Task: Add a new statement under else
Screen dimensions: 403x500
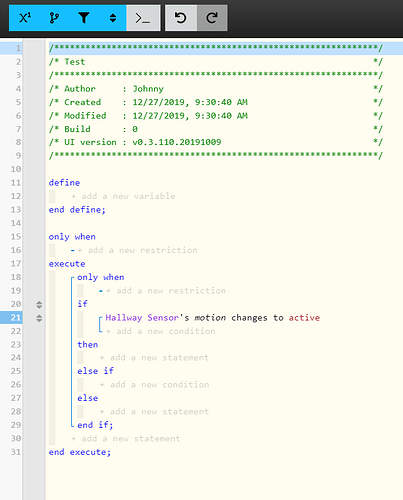Action: [x=154, y=412]
